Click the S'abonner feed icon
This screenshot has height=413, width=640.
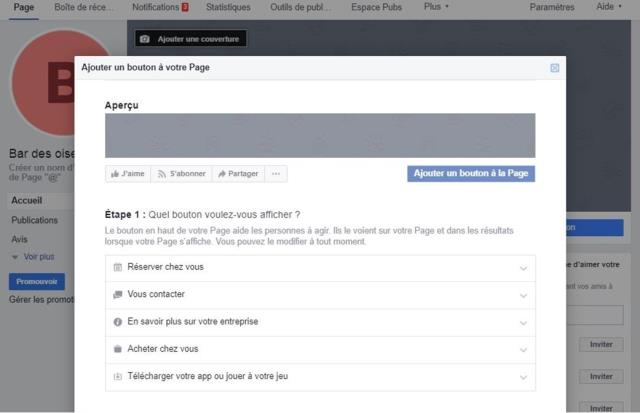tap(162, 174)
